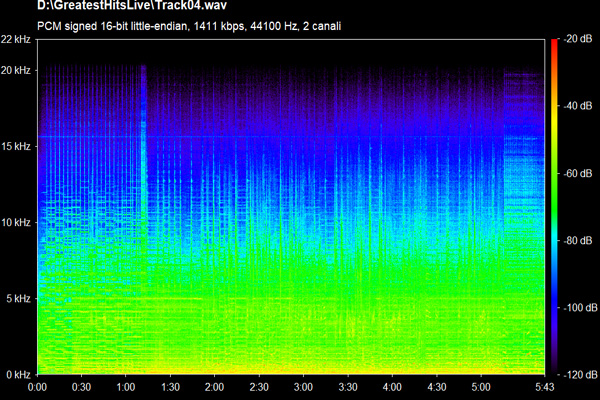The image size is (600, 400).
Task: Click the 5:00 time axis label
Action: (481, 387)
